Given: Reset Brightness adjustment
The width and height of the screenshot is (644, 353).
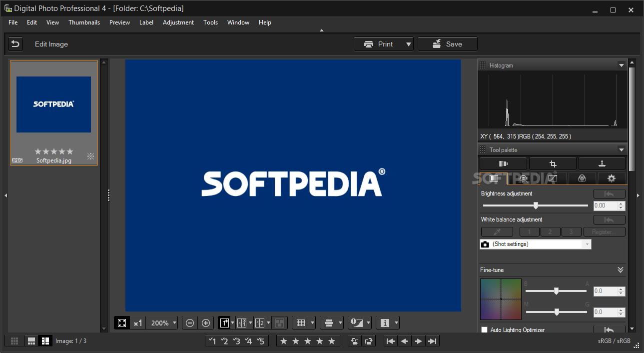Looking at the screenshot, I should pos(609,193).
